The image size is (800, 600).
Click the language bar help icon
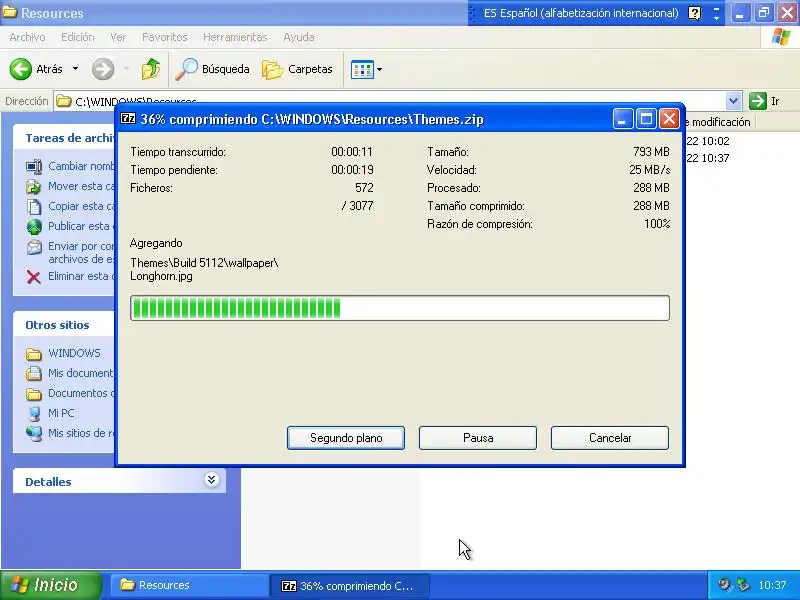click(x=695, y=13)
